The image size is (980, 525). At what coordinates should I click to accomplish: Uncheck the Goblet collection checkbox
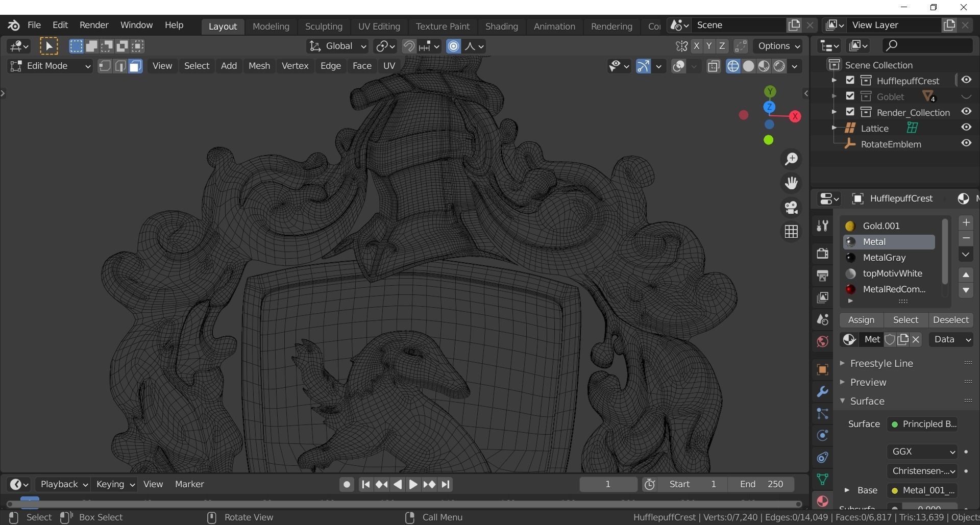[850, 96]
